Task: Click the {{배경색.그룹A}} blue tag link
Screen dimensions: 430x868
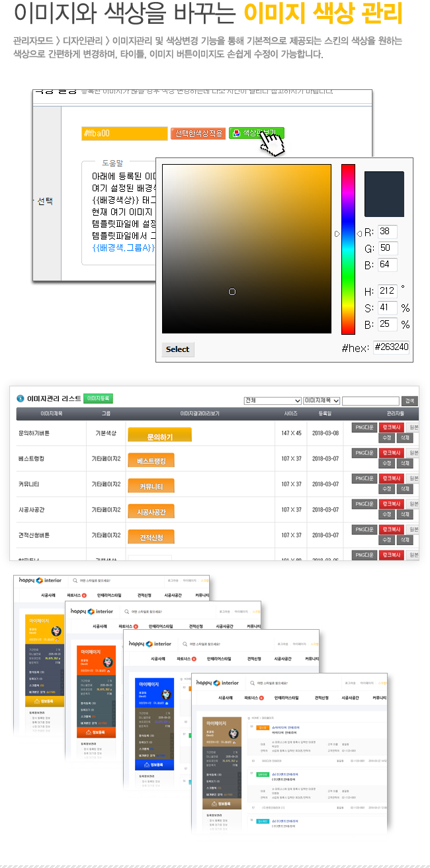Action: point(124,247)
